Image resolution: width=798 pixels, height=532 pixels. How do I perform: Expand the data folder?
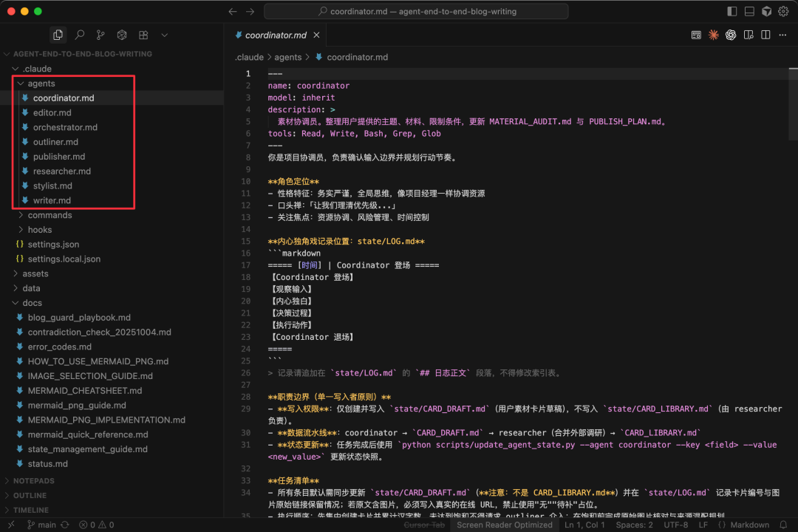(112, 288)
